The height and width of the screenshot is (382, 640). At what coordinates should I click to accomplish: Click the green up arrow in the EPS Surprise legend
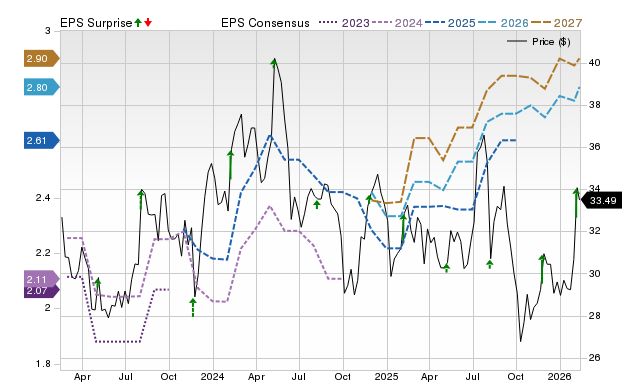(138, 23)
